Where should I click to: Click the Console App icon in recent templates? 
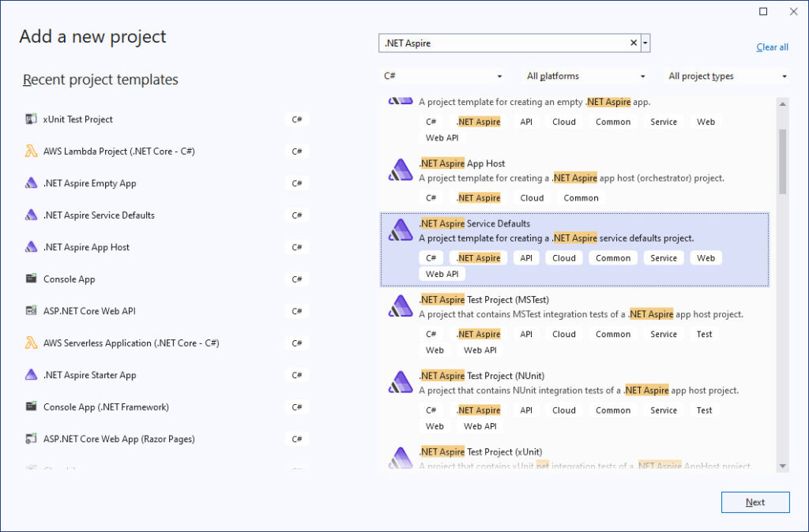31,279
